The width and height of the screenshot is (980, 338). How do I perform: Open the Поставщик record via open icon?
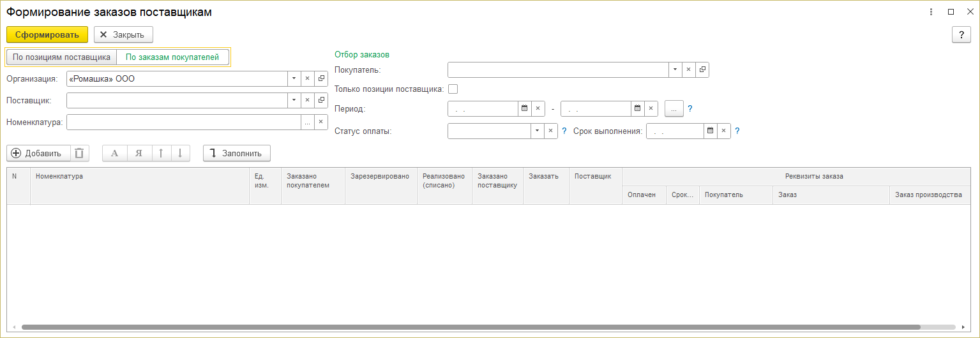click(321, 100)
